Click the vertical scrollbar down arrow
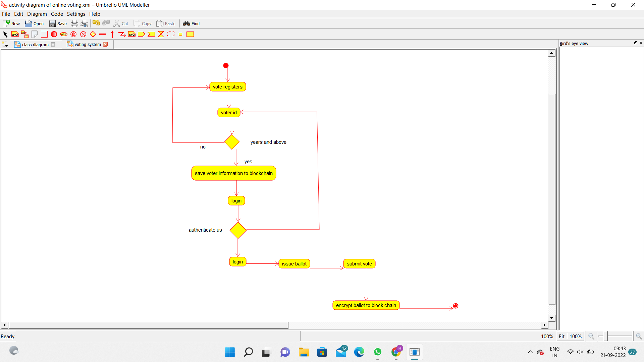Screen dimensions: 644x362 552,318
